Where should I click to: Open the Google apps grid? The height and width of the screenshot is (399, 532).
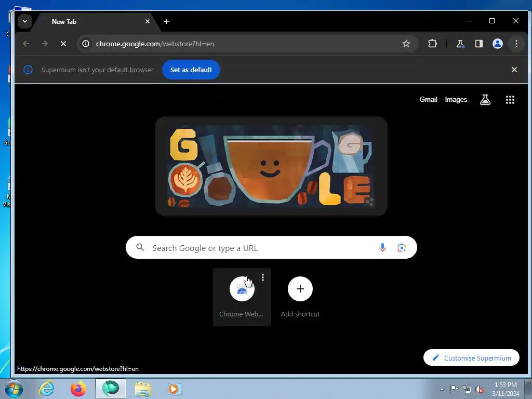510,100
